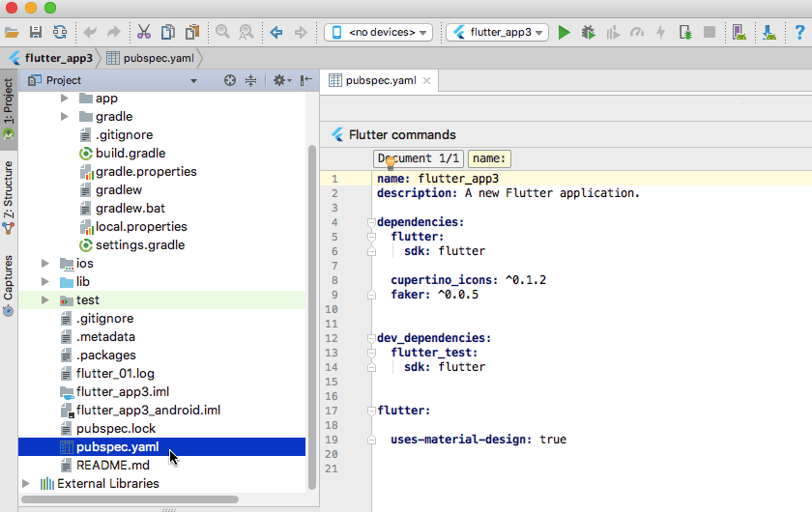Viewport: 812px width, 512px height.
Task: Expand the ios folder
Action: tap(45, 263)
